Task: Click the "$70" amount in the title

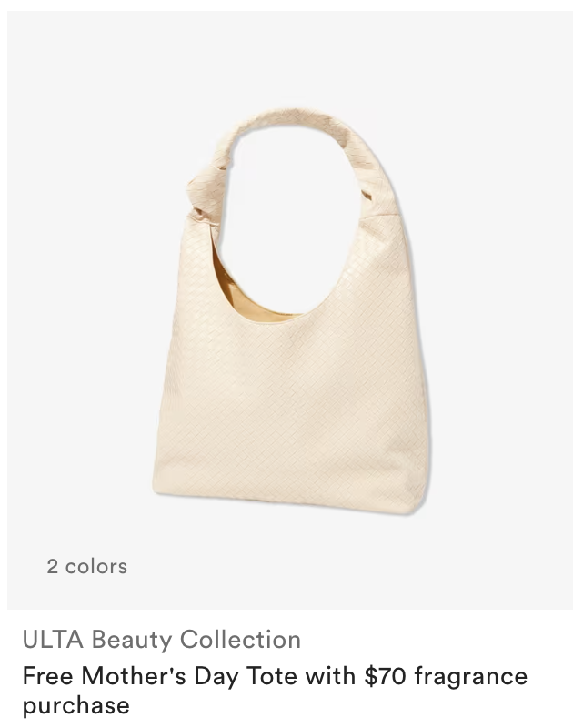Action: coord(385,676)
